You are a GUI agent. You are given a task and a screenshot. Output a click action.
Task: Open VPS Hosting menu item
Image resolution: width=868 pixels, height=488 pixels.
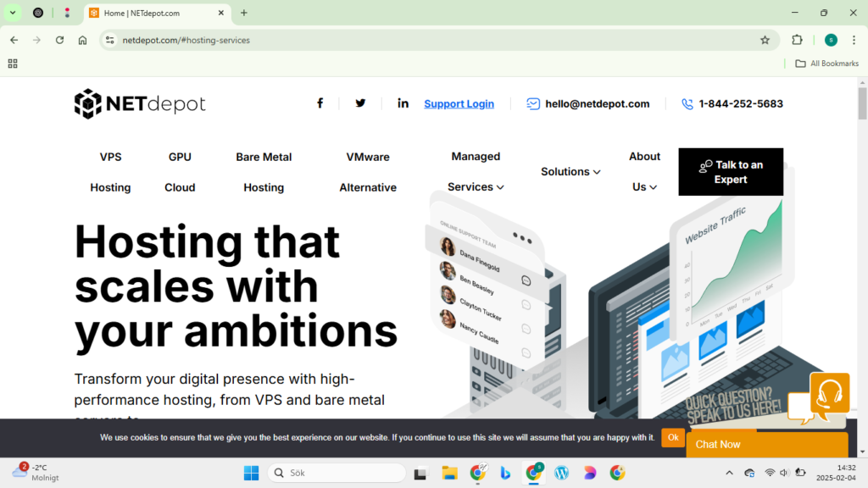click(110, 172)
